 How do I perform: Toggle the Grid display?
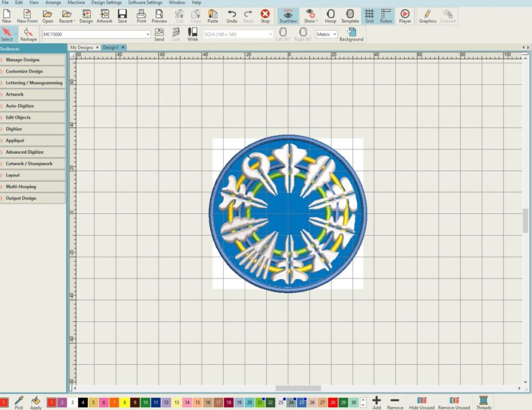pyautogui.click(x=369, y=16)
